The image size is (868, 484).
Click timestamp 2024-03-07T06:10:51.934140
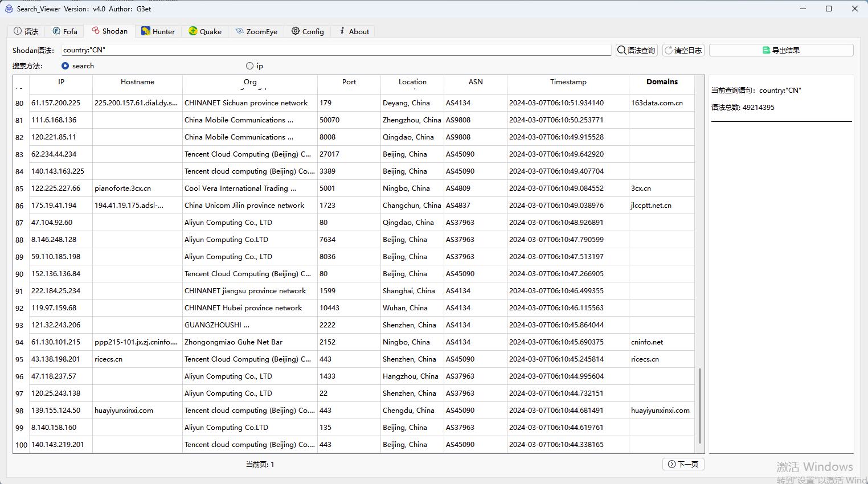tap(568, 103)
